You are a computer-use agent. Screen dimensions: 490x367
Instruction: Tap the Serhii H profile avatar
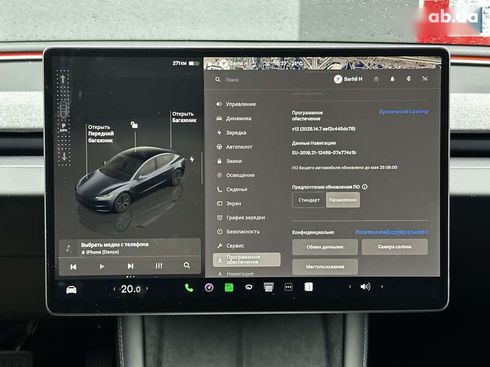338,79
